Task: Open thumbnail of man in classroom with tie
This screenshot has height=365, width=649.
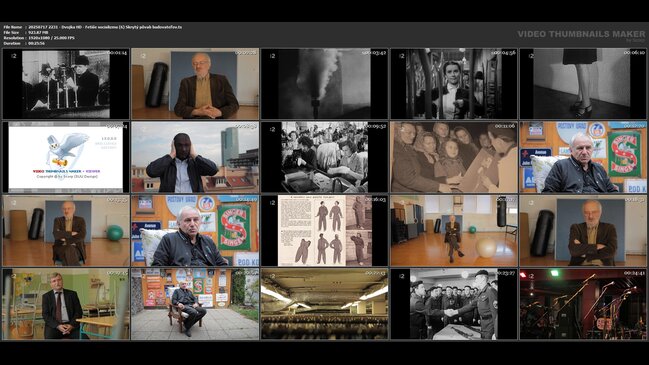Action: point(66,304)
